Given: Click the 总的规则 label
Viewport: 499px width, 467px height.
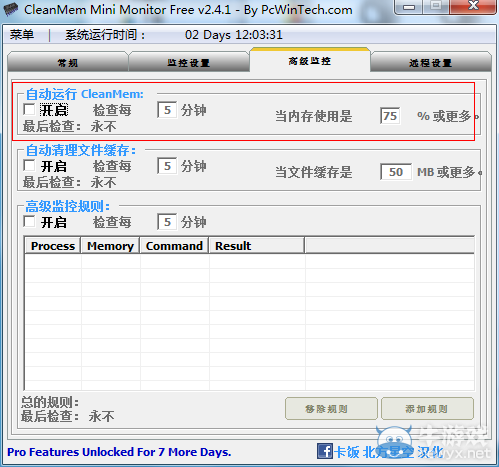Looking at the screenshot, I should click(x=50, y=402).
